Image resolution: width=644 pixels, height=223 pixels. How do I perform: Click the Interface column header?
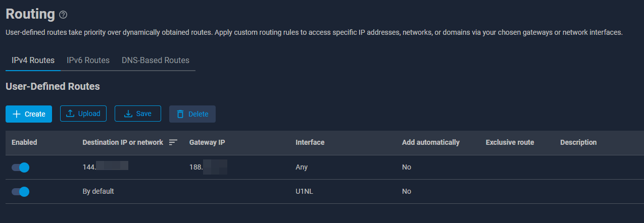pyautogui.click(x=310, y=142)
